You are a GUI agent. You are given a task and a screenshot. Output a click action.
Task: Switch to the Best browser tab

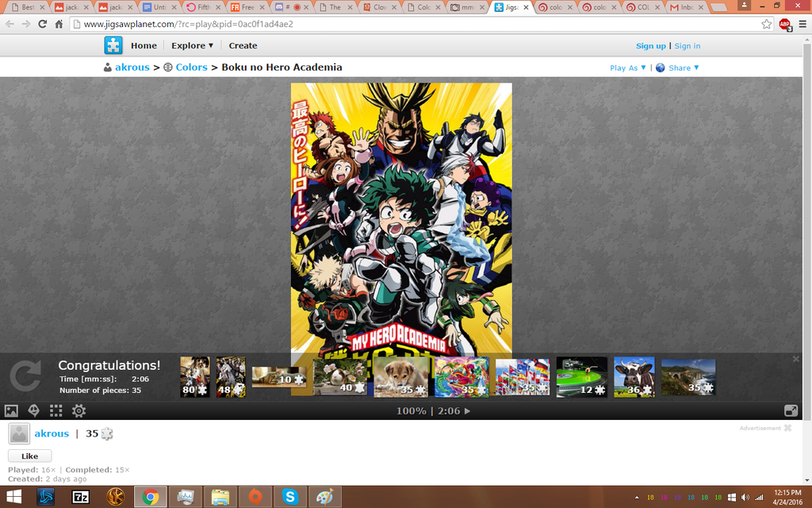[27, 7]
